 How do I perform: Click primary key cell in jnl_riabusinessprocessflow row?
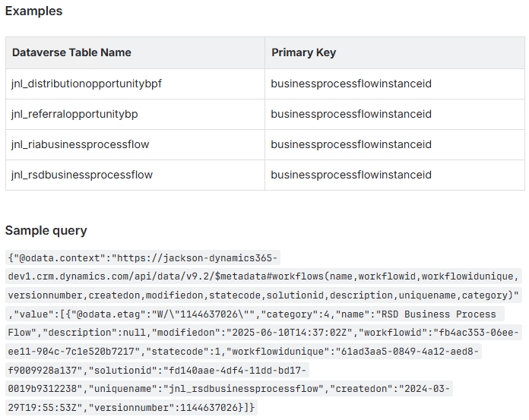click(351, 144)
